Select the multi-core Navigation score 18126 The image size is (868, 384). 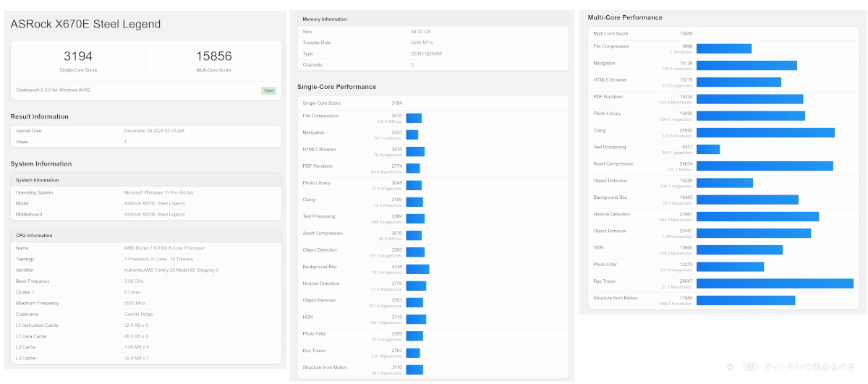tap(686, 63)
